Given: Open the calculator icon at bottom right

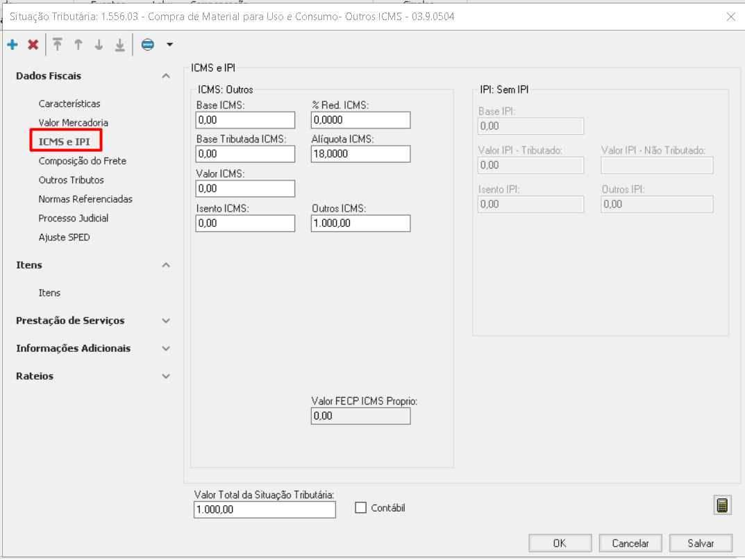Looking at the screenshot, I should point(723,506).
